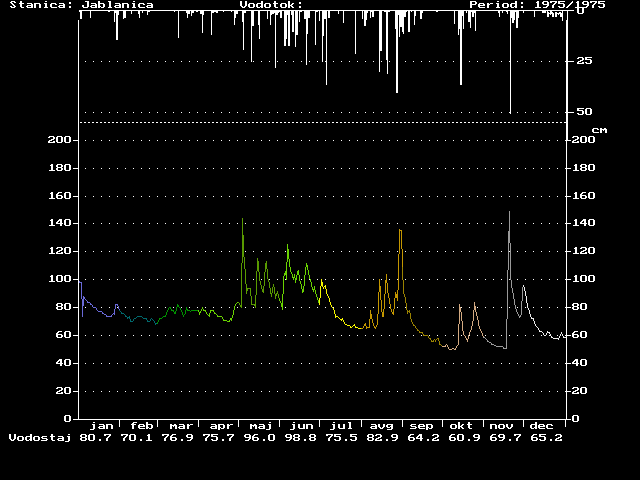This screenshot has height=480, width=640.
Task: Select the left axis 100 label
Action: click(60, 279)
